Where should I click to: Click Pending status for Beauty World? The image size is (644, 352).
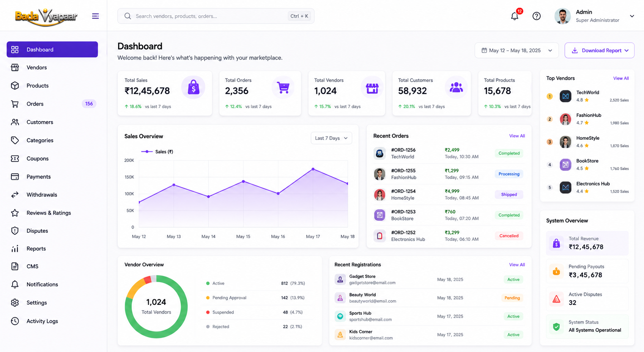(512, 298)
